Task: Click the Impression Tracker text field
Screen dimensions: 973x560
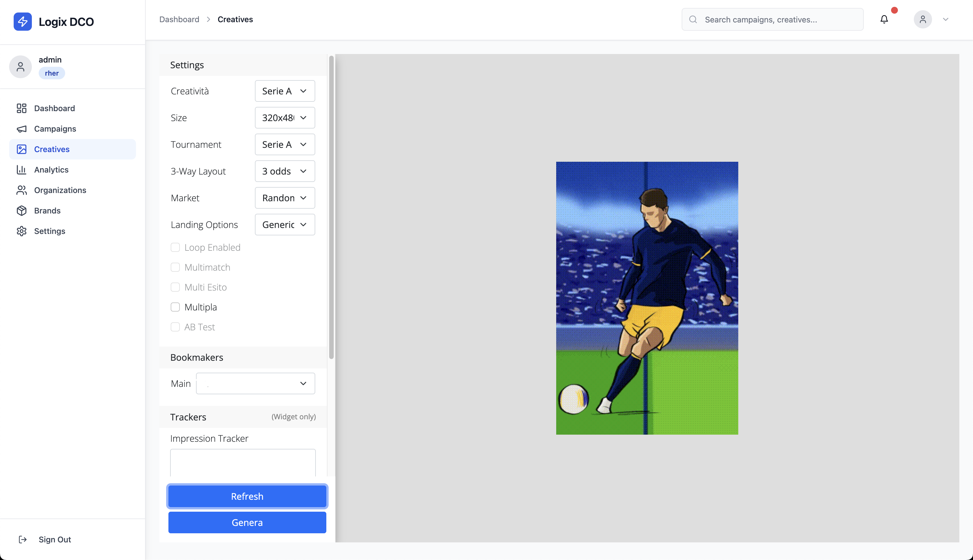Action: tap(243, 463)
